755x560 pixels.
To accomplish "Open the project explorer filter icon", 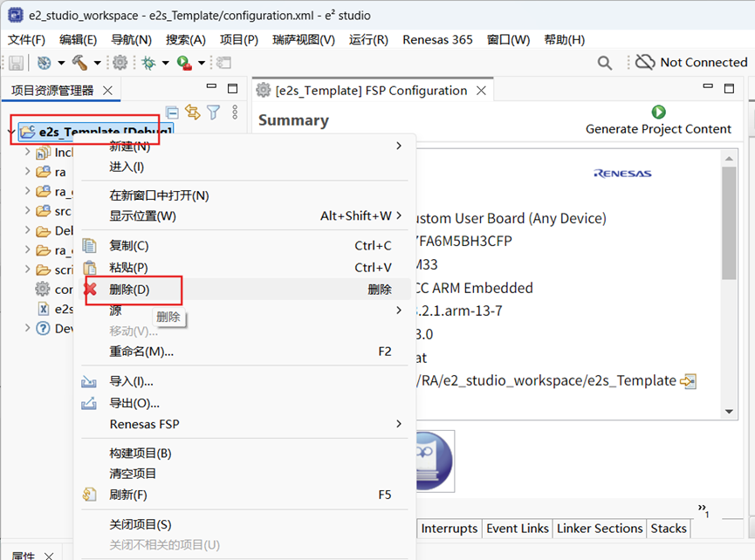I will pos(213,113).
